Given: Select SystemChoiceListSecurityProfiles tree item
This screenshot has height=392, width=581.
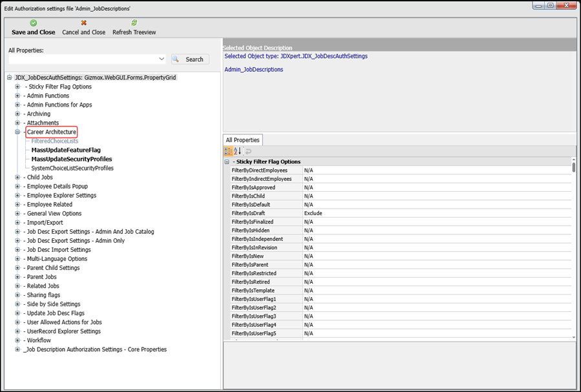Looking at the screenshot, I should click(72, 168).
